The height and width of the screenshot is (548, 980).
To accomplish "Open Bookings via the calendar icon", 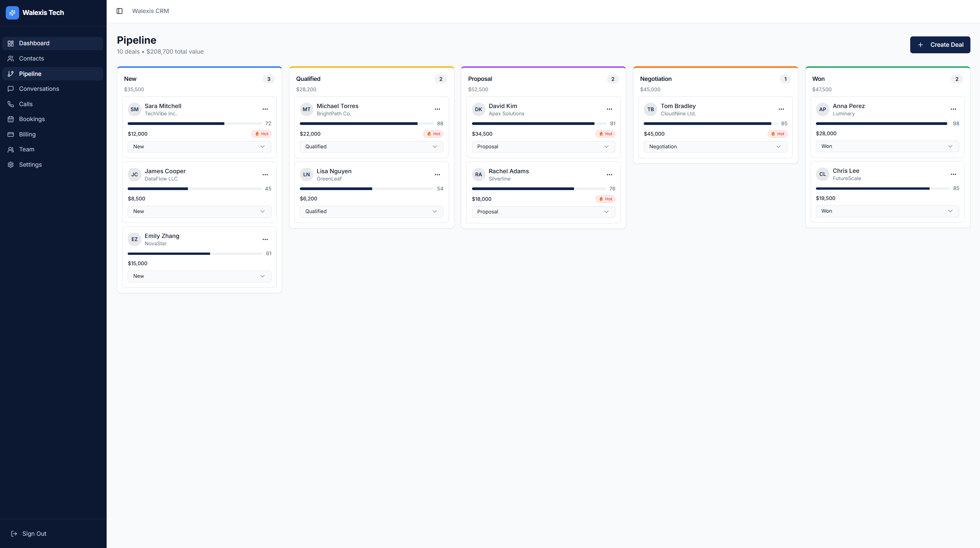I will [x=11, y=119].
